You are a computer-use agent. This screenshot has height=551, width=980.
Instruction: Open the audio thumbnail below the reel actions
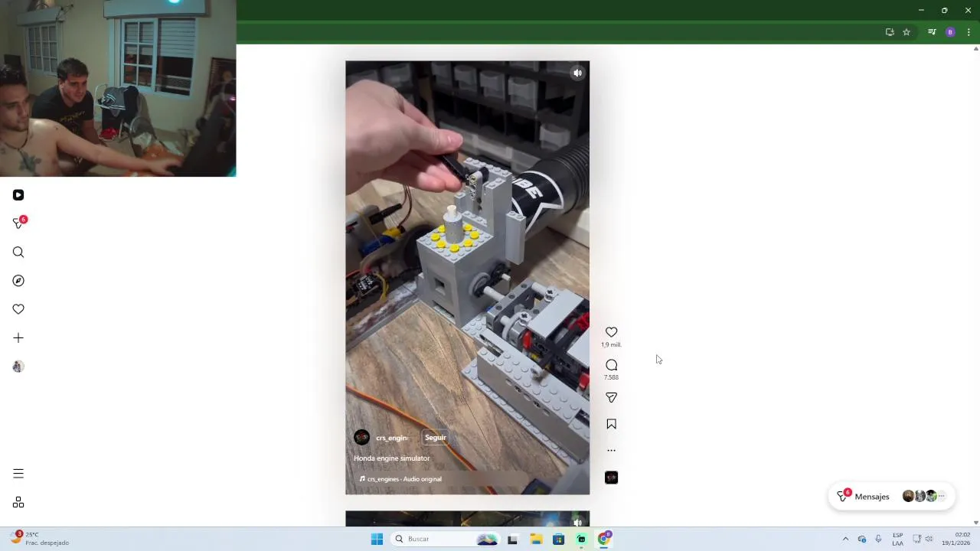point(611,478)
